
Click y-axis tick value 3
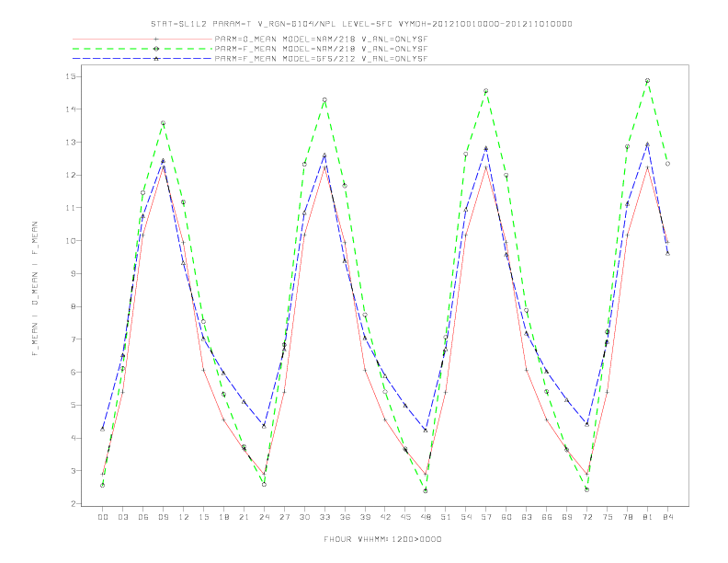click(73, 471)
